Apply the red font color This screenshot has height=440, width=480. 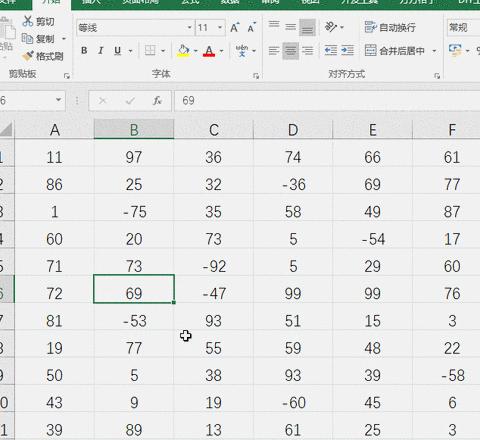tap(209, 51)
